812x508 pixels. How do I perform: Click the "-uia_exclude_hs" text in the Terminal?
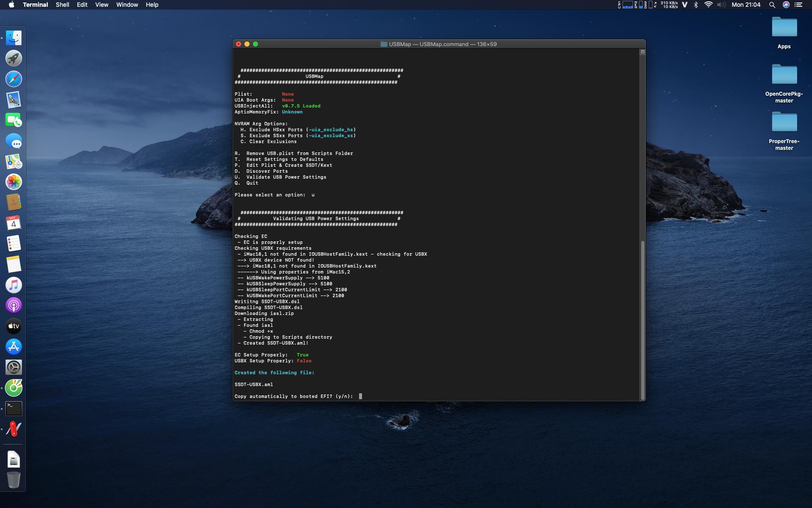pyautogui.click(x=331, y=130)
